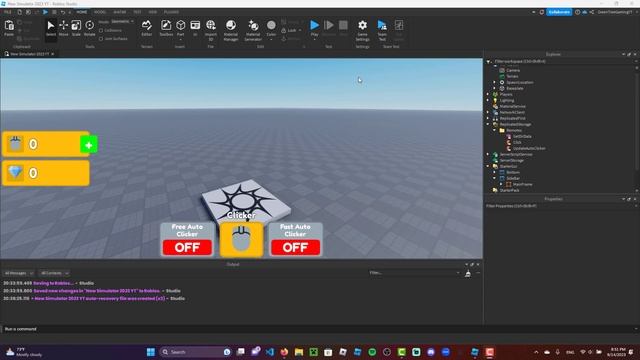This screenshot has height=360, width=640.
Task: Select the SpawnLocation item in Explorer
Action: coord(520,82)
